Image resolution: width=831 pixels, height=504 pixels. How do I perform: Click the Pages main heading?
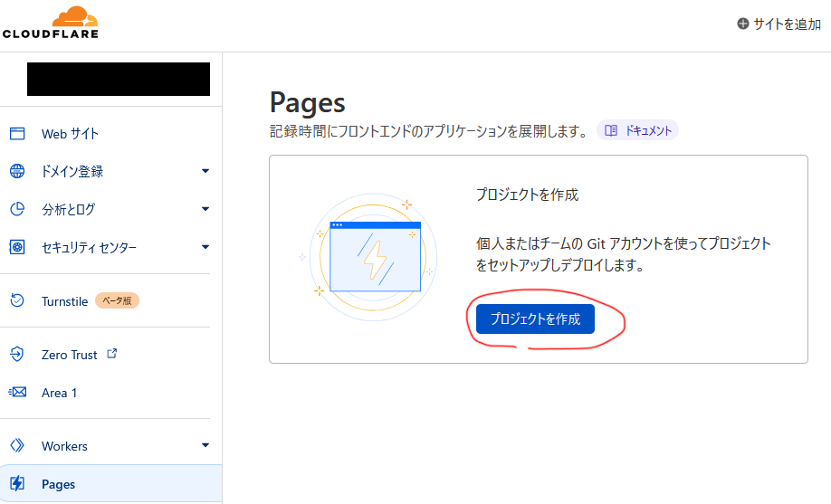tap(308, 103)
